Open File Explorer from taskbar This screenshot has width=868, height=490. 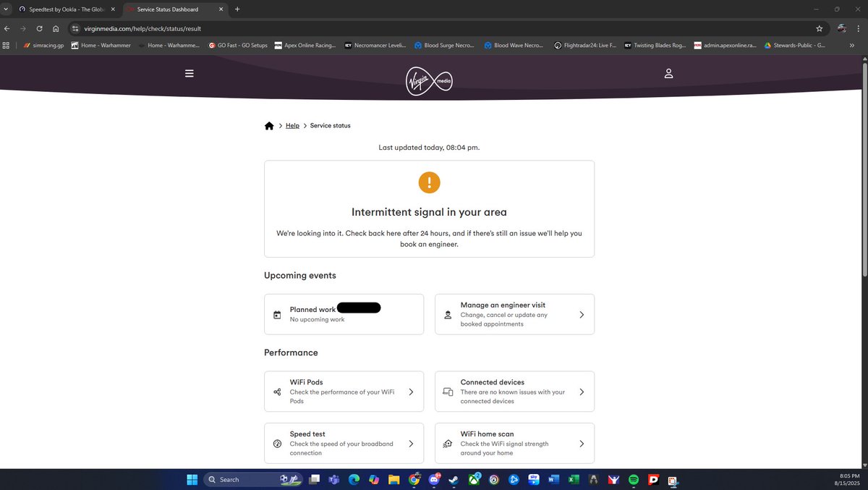point(393,479)
